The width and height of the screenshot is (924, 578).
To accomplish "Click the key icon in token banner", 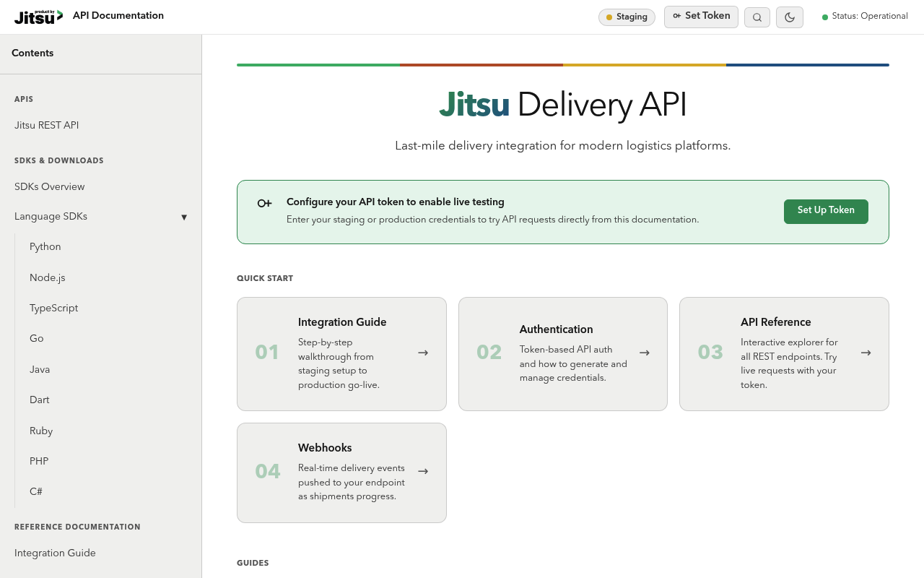I will [x=265, y=204].
